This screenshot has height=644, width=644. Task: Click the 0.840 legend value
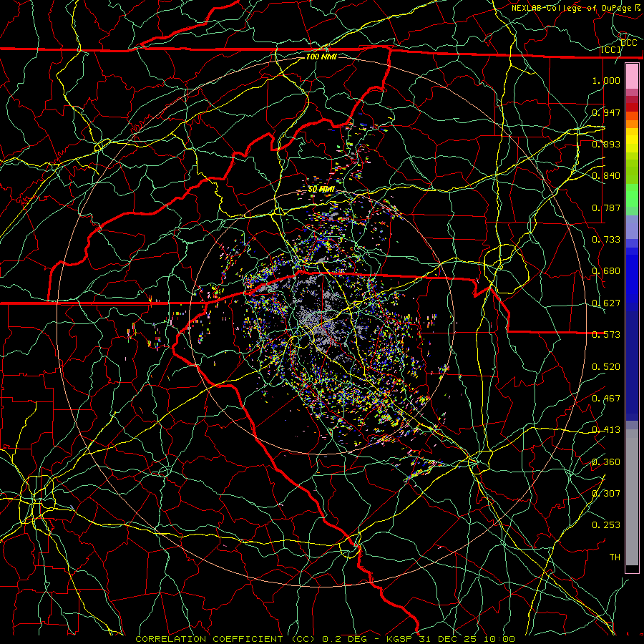click(x=606, y=175)
